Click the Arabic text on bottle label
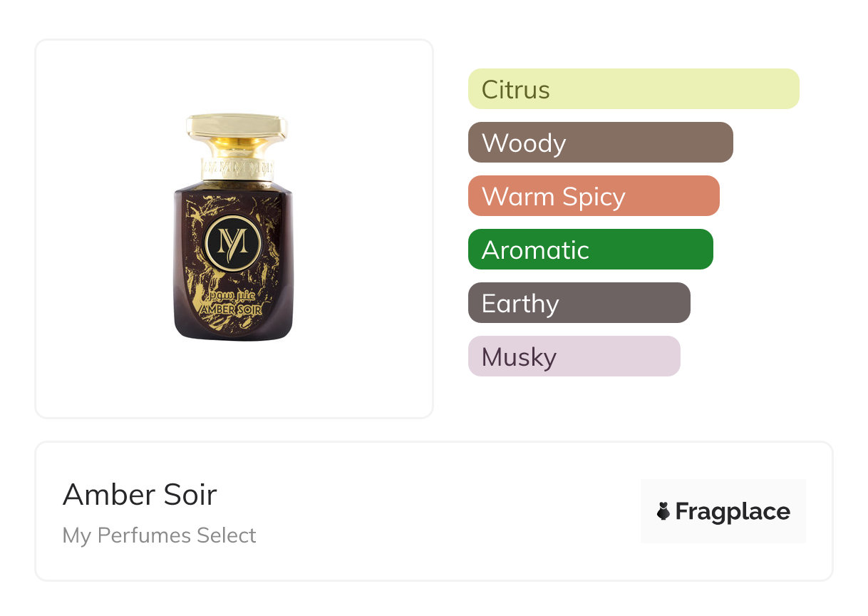Screen dimensions: 868x616 (233, 295)
